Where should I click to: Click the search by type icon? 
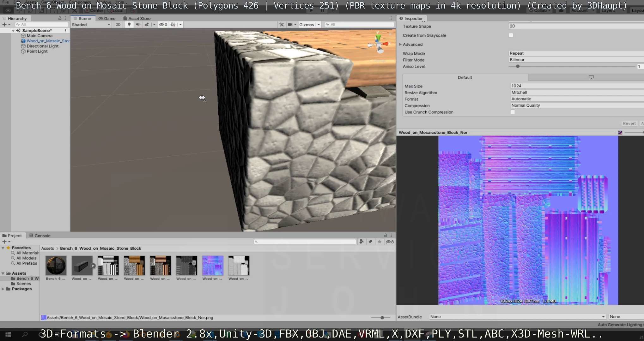(x=361, y=242)
